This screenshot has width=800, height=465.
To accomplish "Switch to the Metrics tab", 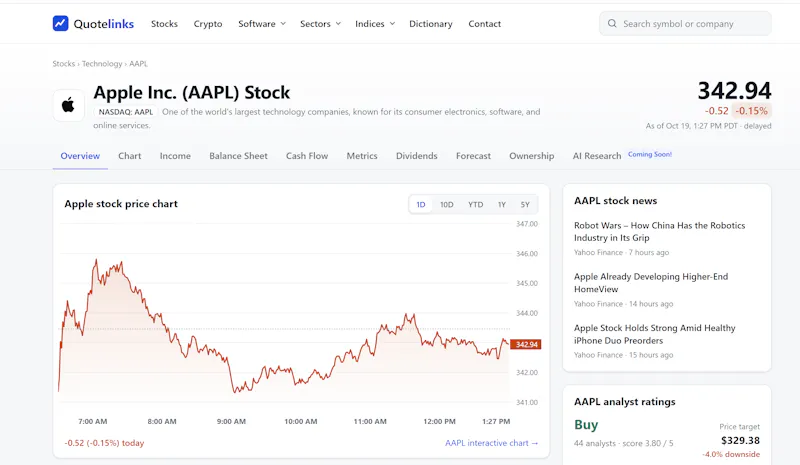I will (x=362, y=156).
